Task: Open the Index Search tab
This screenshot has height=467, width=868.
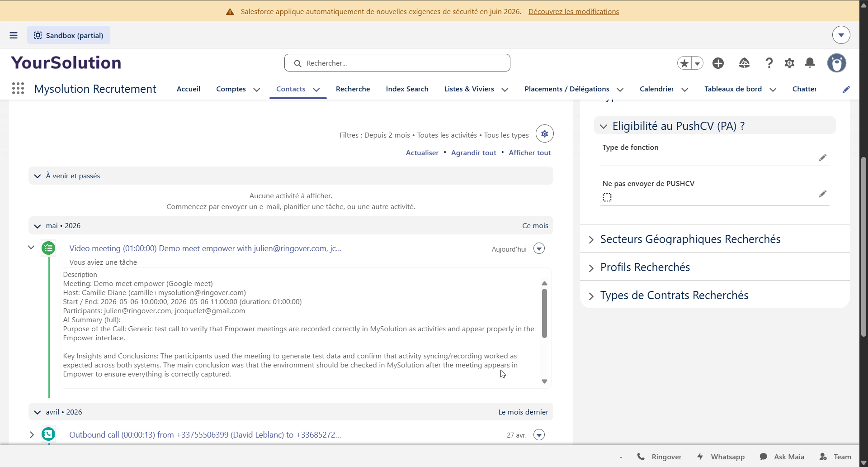Action: point(407,89)
